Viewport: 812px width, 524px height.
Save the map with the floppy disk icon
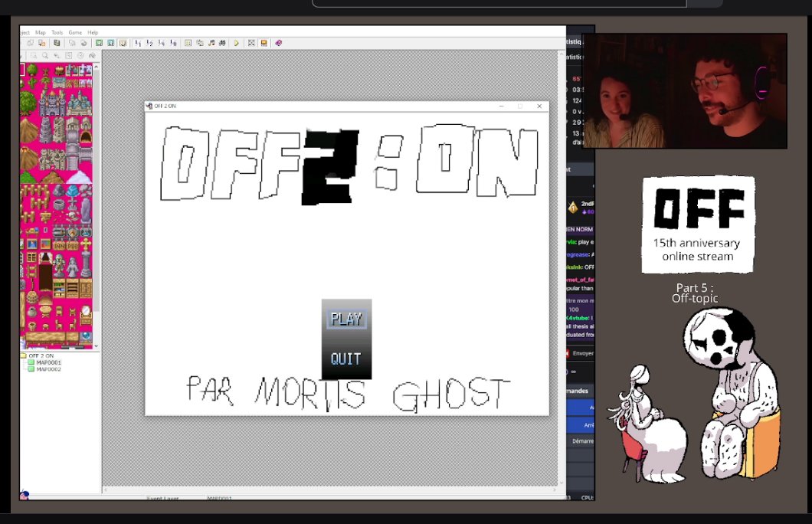(57, 43)
